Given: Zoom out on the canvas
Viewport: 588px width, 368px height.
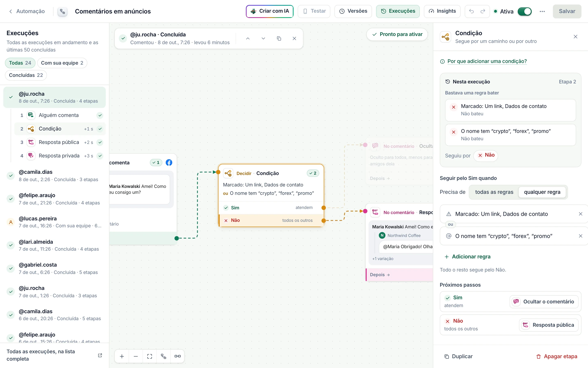Looking at the screenshot, I should click(x=136, y=356).
